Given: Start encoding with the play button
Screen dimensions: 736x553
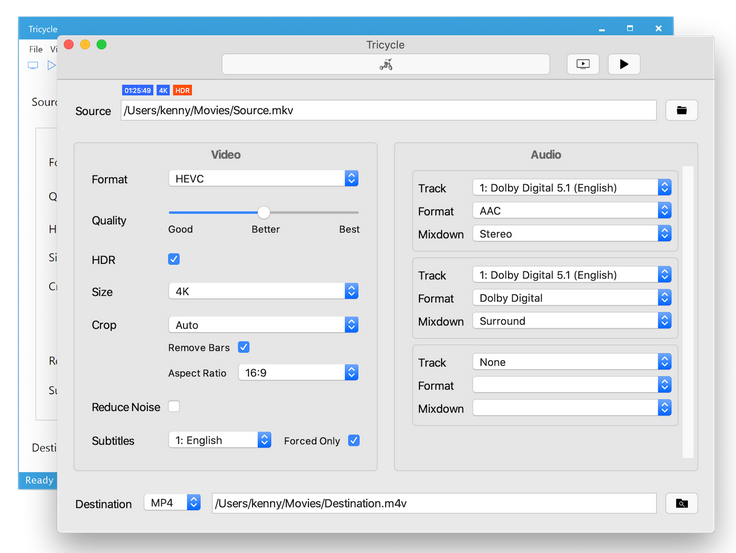Looking at the screenshot, I should coord(624,64).
